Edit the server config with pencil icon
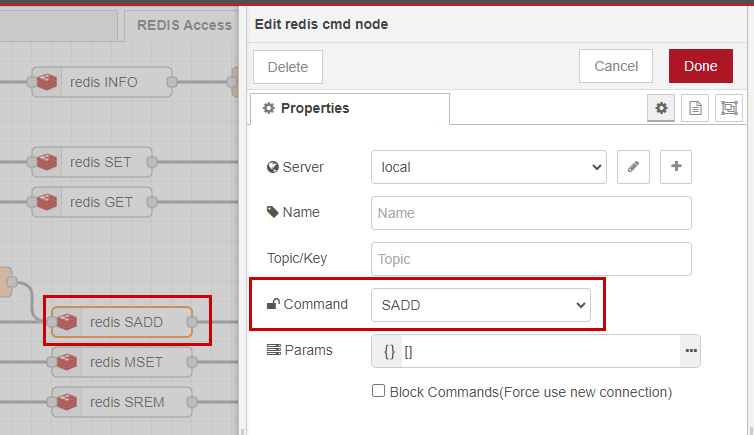 pos(633,167)
